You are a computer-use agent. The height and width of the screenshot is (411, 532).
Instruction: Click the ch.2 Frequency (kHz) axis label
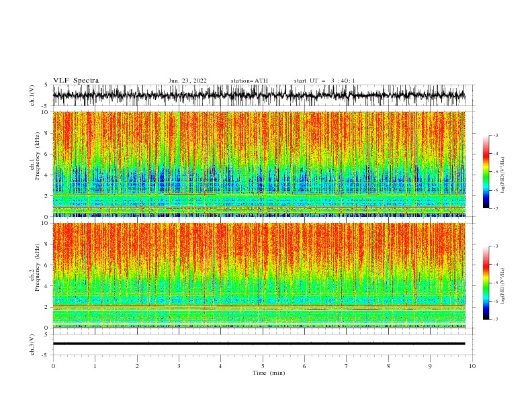34,267
